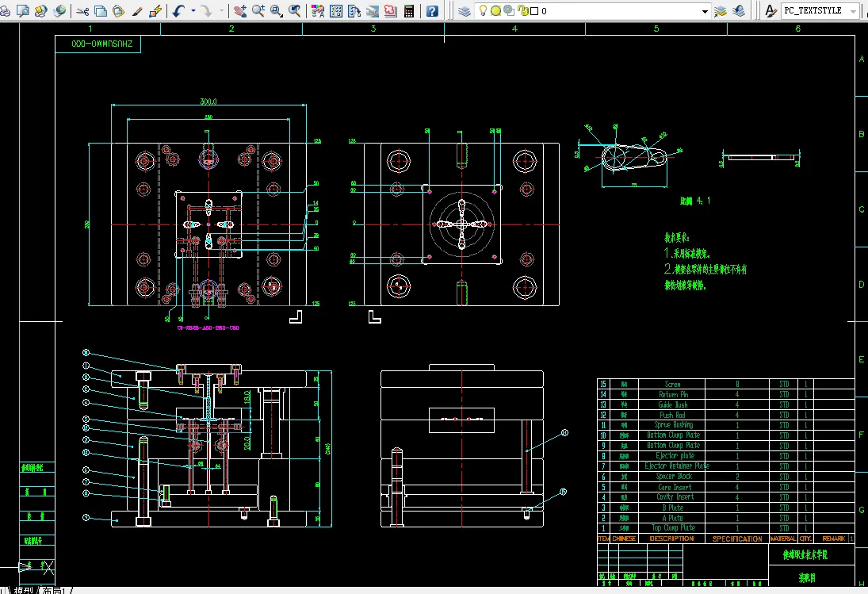This screenshot has width=868, height=594.
Task: Click 'A Plate' in the parts table
Action: click(x=672, y=518)
